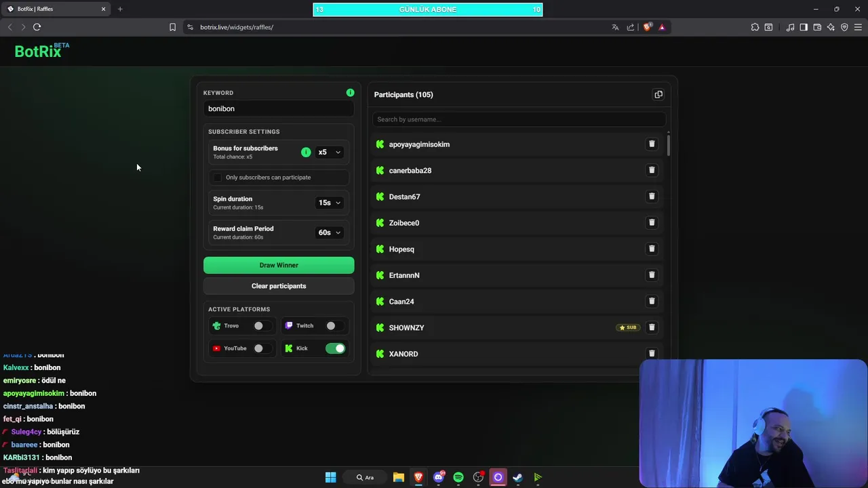
Task: Turn off the Kick platform switch
Action: pos(335,348)
